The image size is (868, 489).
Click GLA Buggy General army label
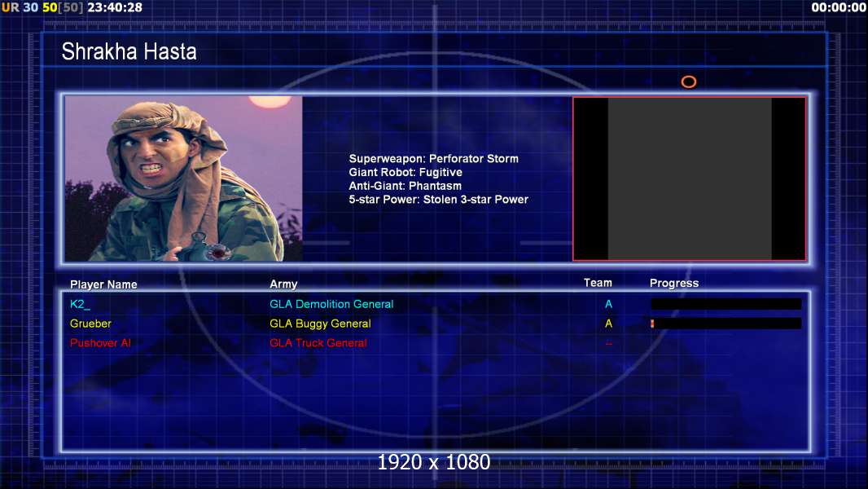click(x=320, y=324)
